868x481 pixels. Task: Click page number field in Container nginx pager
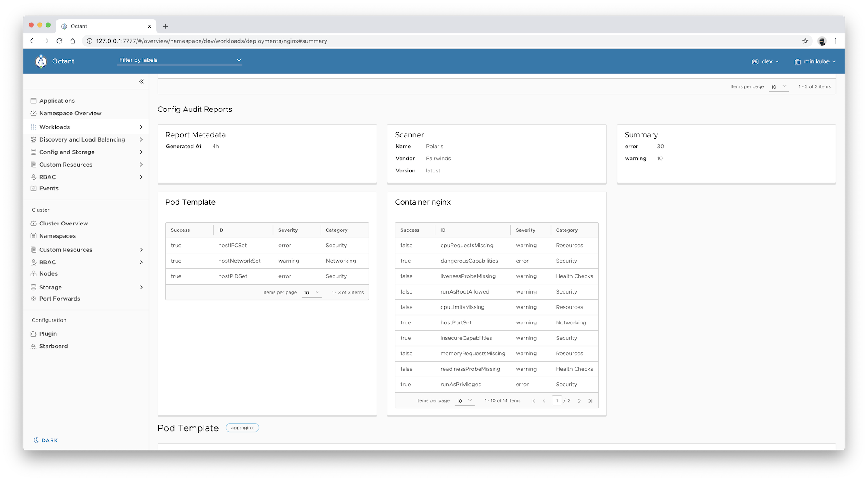pyautogui.click(x=557, y=400)
